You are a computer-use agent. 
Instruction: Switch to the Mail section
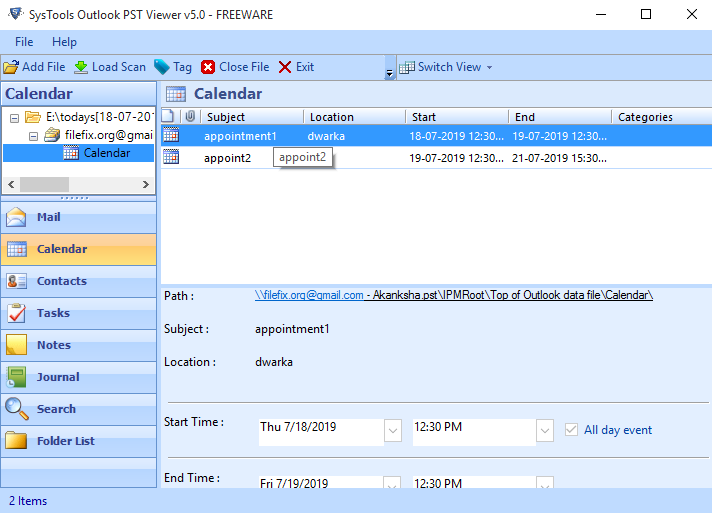79,217
